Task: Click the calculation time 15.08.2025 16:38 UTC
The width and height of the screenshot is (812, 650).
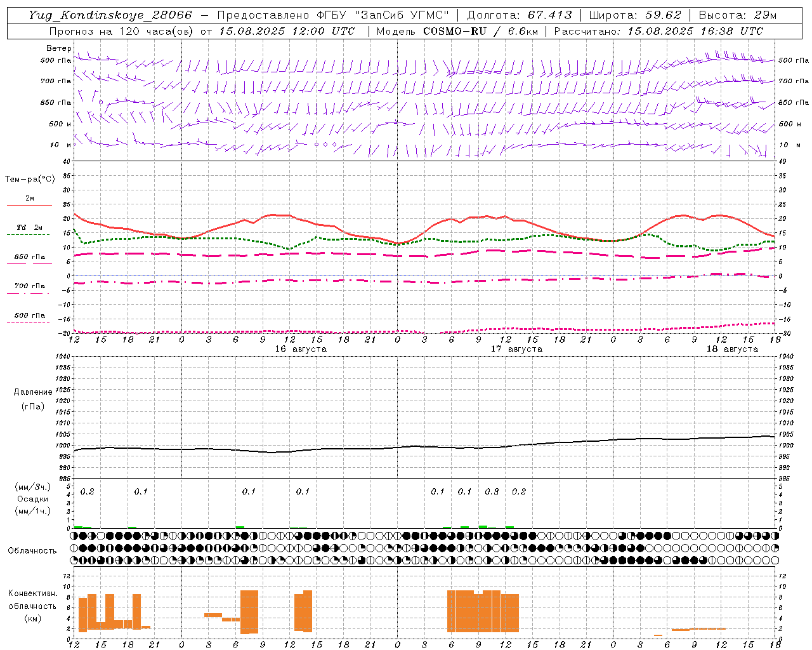Action: [x=695, y=31]
